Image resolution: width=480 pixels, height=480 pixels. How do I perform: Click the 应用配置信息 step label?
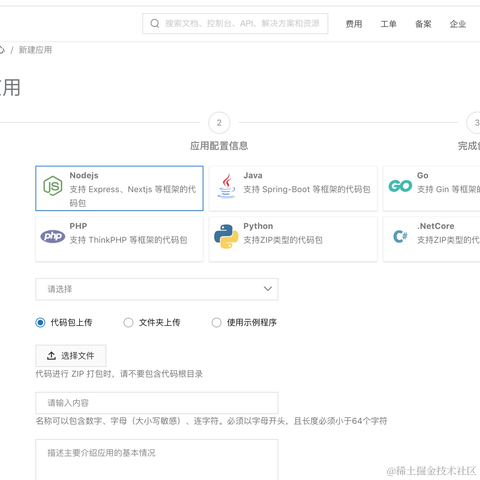(x=219, y=146)
